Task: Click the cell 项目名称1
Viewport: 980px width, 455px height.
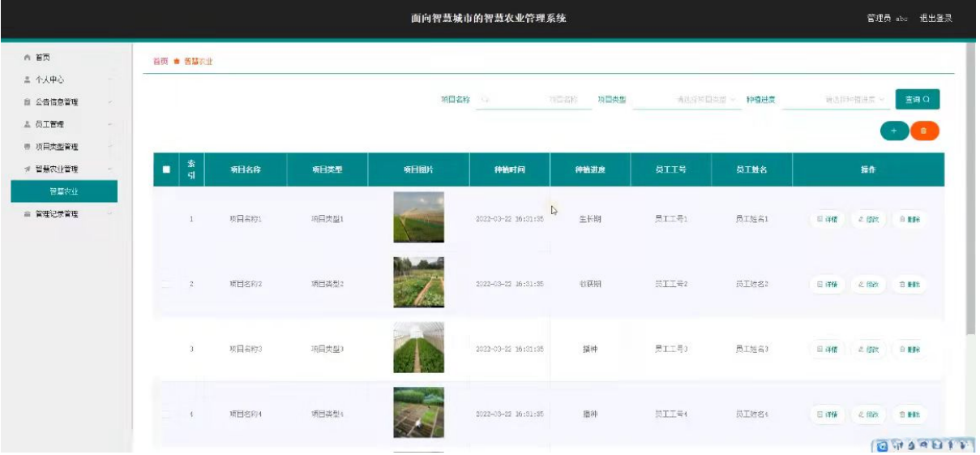Action: (246, 220)
